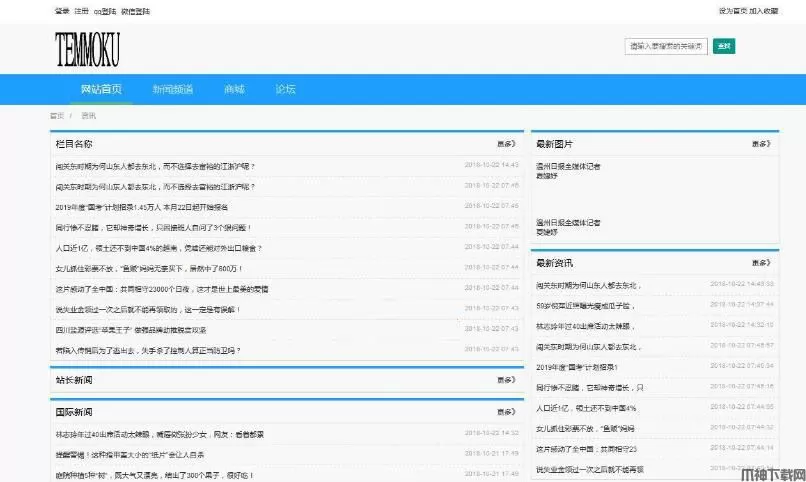Open the 商城 navigation item

(234, 89)
